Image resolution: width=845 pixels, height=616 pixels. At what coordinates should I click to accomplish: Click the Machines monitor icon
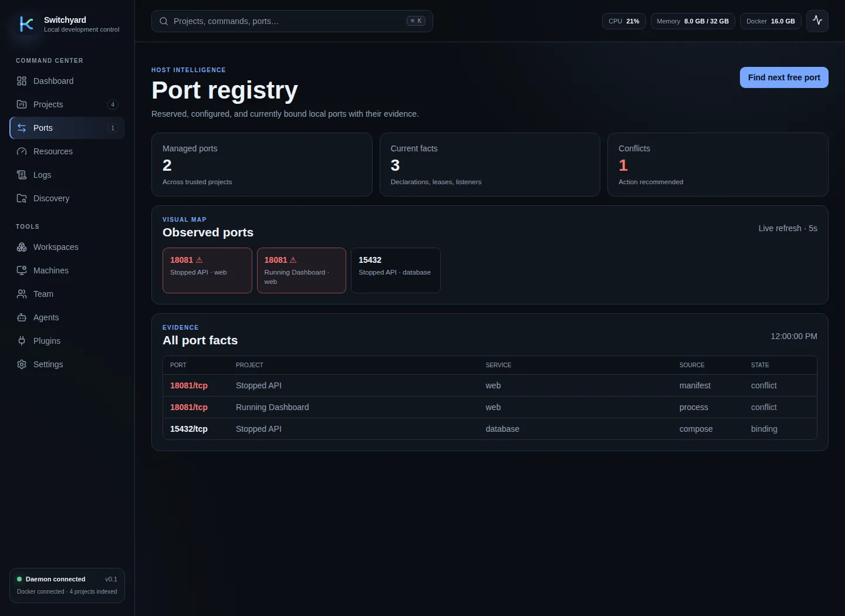click(x=22, y=270)
